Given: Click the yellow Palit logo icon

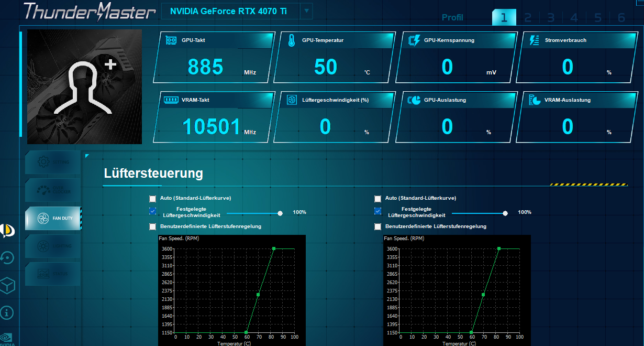Looking at the screenshot, I should point(7,231).
